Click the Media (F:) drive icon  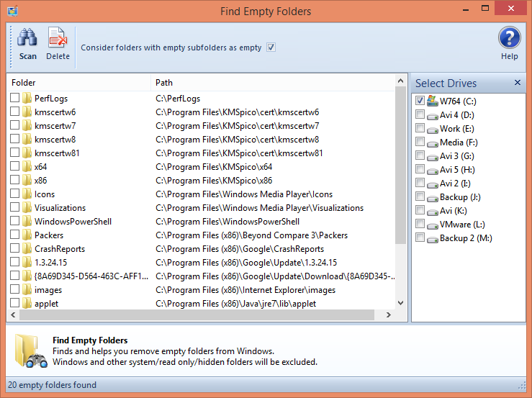[x=432, y=144]
